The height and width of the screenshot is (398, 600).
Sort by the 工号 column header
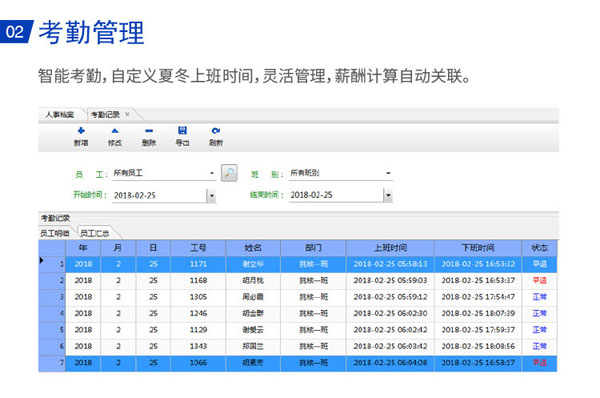point(198,248)
